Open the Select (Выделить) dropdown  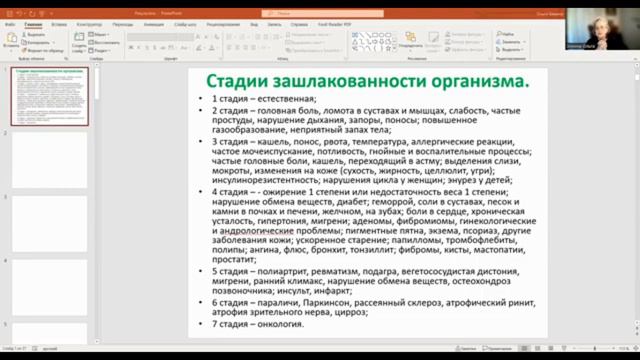510,50
